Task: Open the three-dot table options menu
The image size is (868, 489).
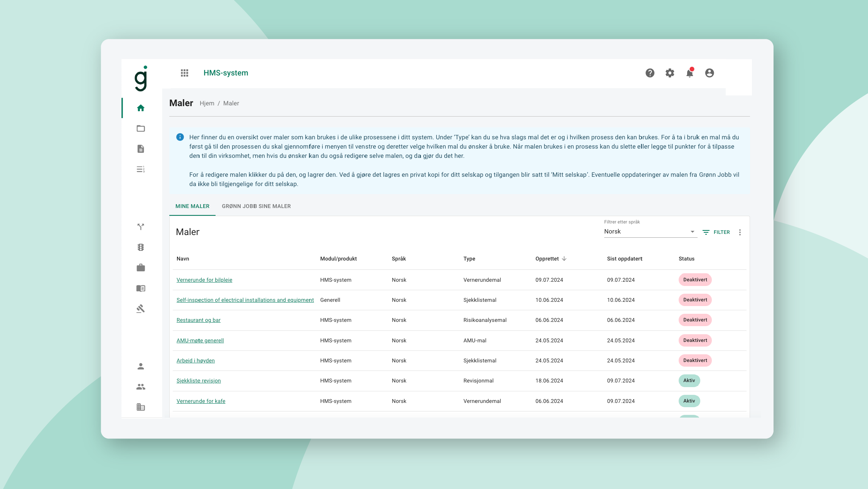Action: 740,232
